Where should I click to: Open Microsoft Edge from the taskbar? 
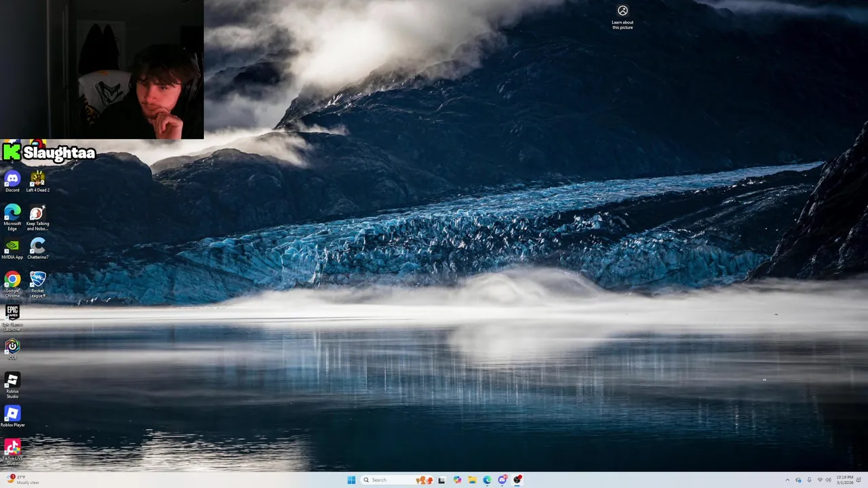(x=487, y=480)
